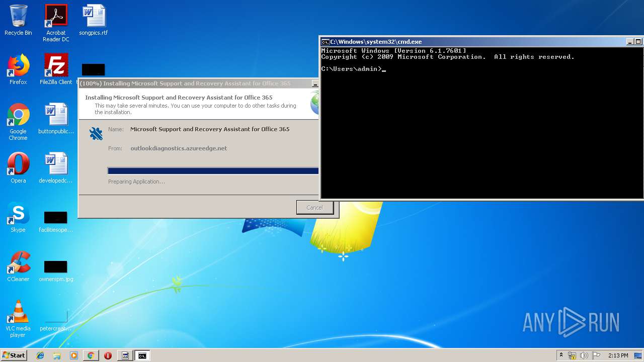Click the installation progress bar
This screenshot has width=644, height=362.
(213, 171)
